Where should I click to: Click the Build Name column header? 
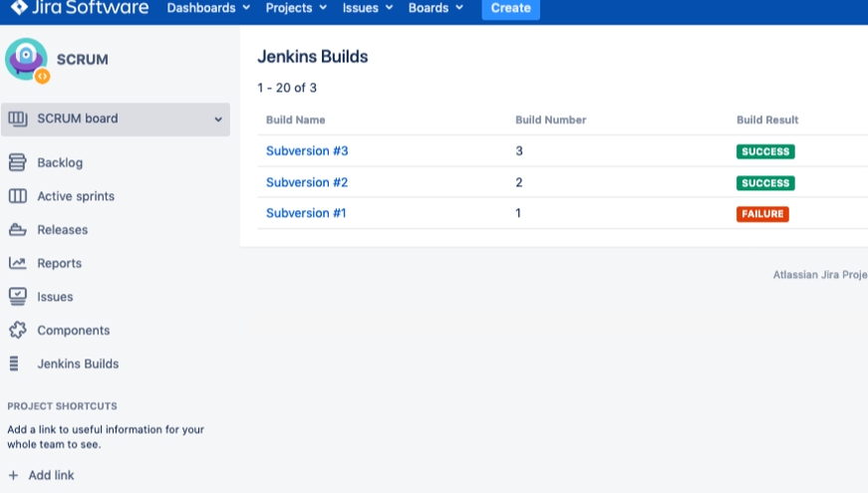[296, 121]
